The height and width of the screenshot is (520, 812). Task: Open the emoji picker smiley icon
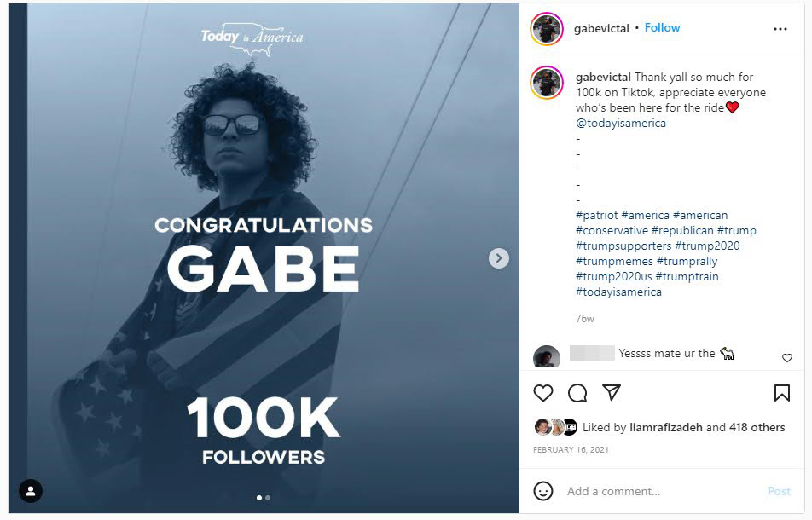pyautogui.click(x=543, y=491)
